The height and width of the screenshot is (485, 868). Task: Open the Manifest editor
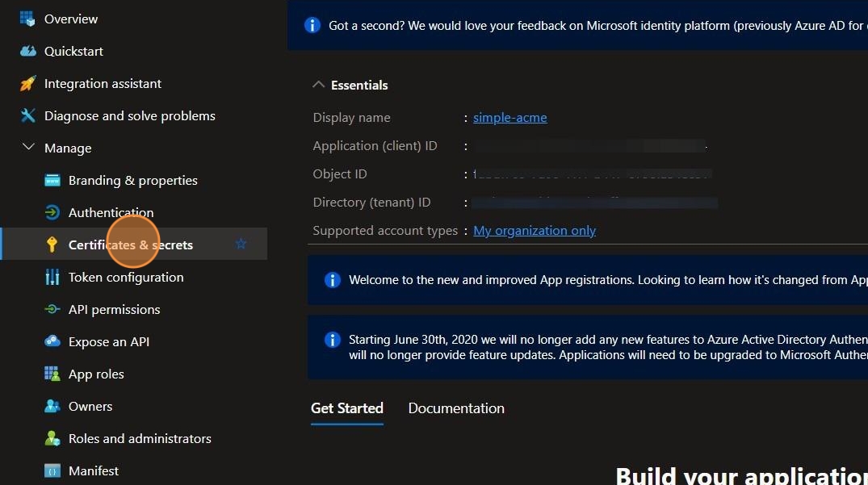pyautogui.click(x=94, y=470)
